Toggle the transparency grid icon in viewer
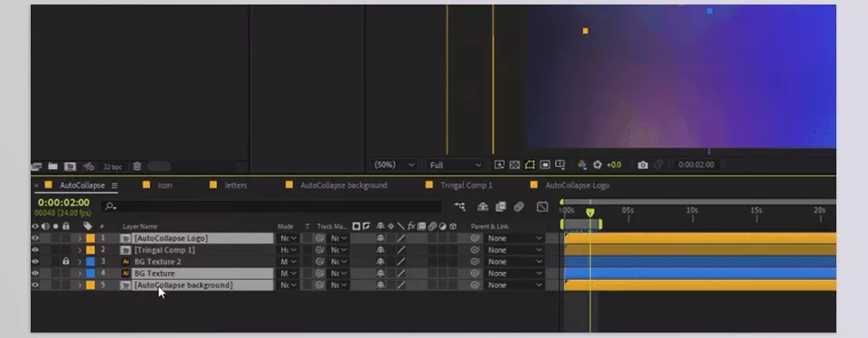The height and width of the screenshot is (338, 868). [514, 164]
